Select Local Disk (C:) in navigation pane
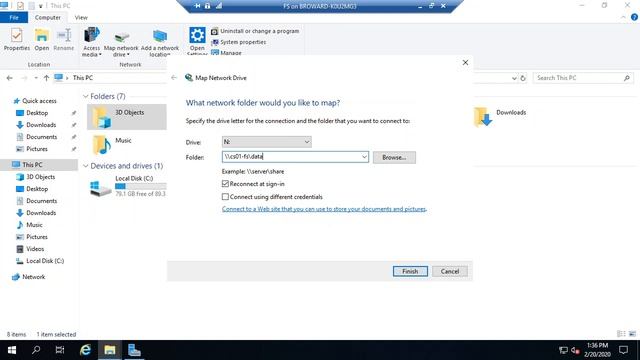The height and width of the screenshot is (360, 640). tap(45, 261)
